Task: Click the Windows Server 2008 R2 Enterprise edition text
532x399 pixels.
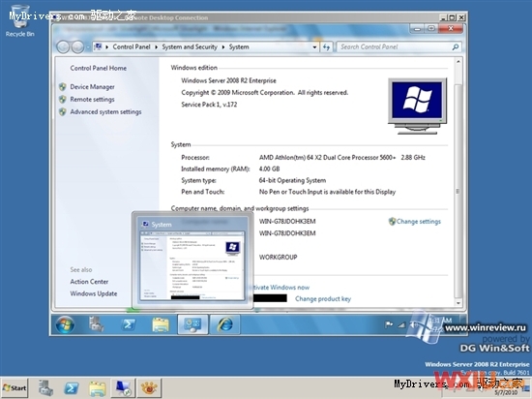Action: click(x=228, y=80)
